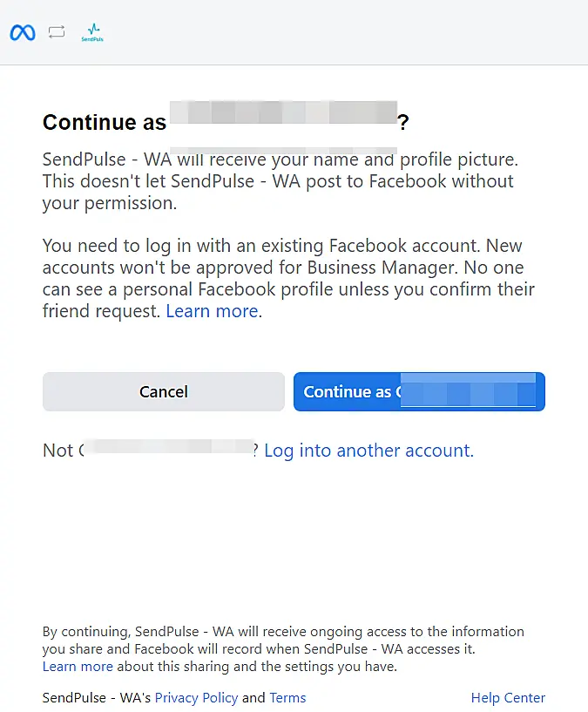Open SendPulse Privacy Policy link
588x712 pixels.
[196, 698]
